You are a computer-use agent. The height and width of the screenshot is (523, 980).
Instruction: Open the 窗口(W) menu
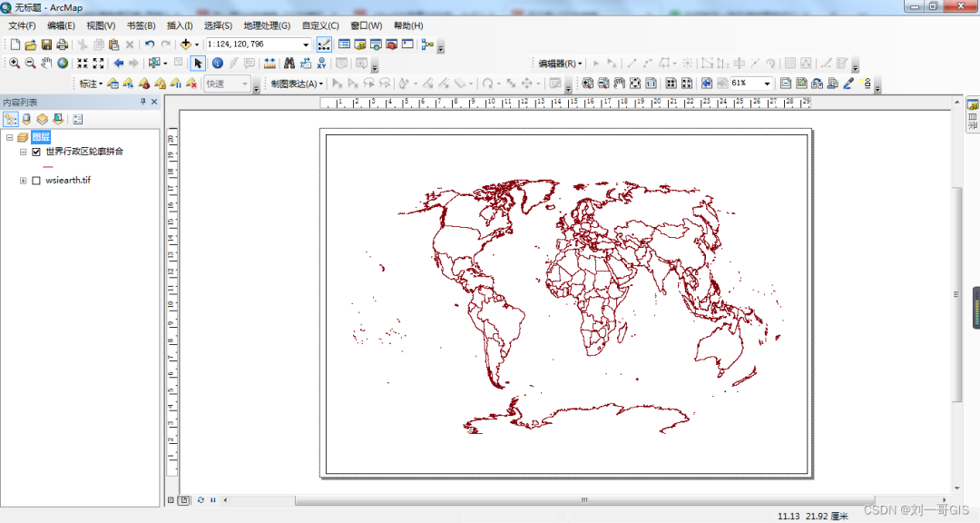pos(367,25)
